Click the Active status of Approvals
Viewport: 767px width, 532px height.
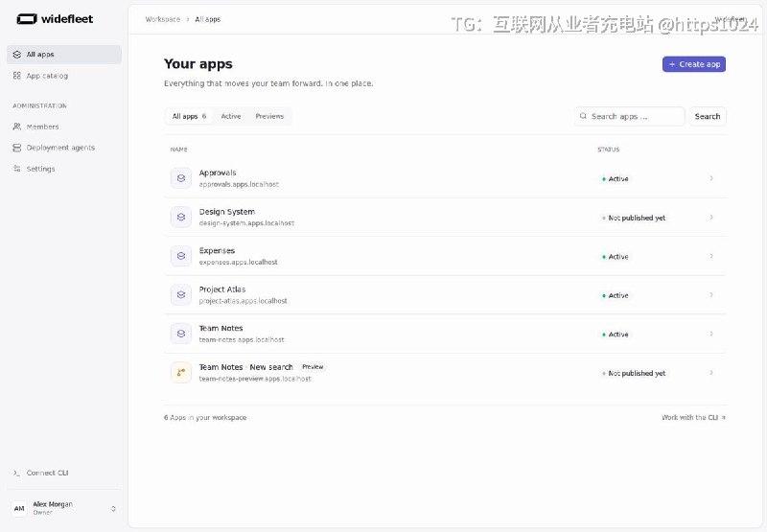615,178
